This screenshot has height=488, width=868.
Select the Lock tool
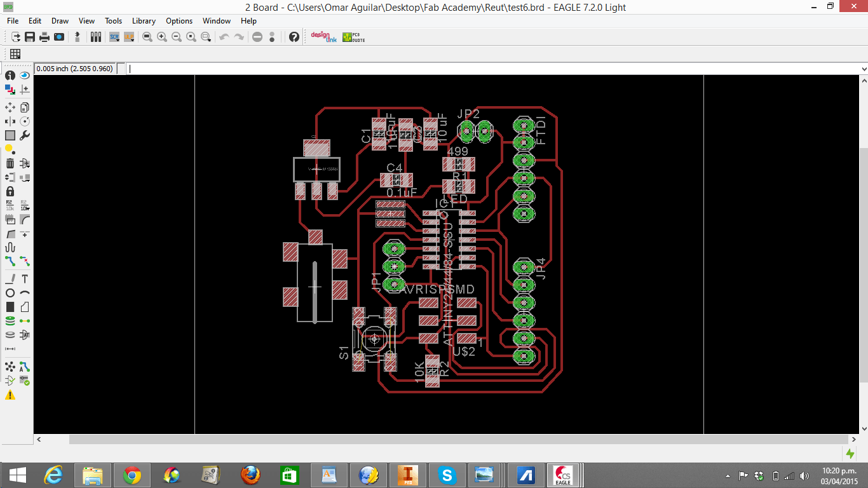coord(10,191)
